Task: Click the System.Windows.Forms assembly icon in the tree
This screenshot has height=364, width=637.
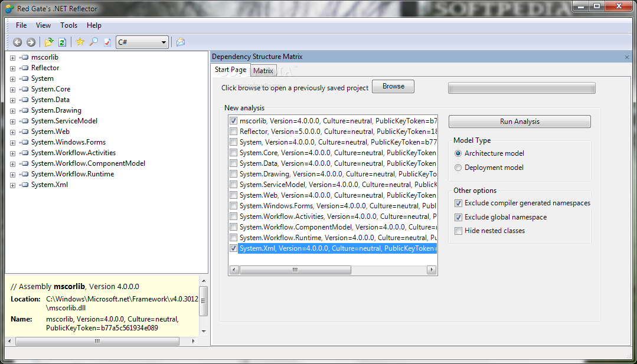Action: tap(25, 142)
